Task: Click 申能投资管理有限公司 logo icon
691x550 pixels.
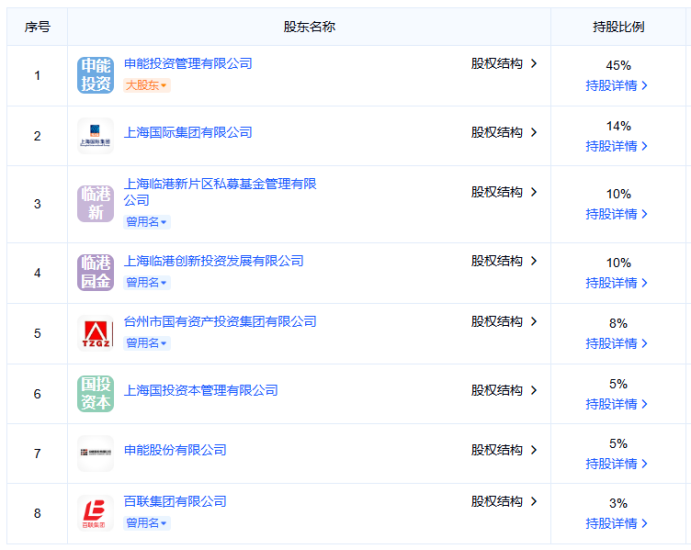Action: [x=96, y=75]
